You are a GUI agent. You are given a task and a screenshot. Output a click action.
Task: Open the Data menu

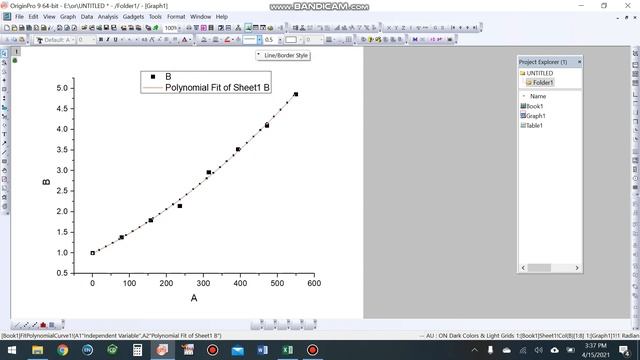87,17
